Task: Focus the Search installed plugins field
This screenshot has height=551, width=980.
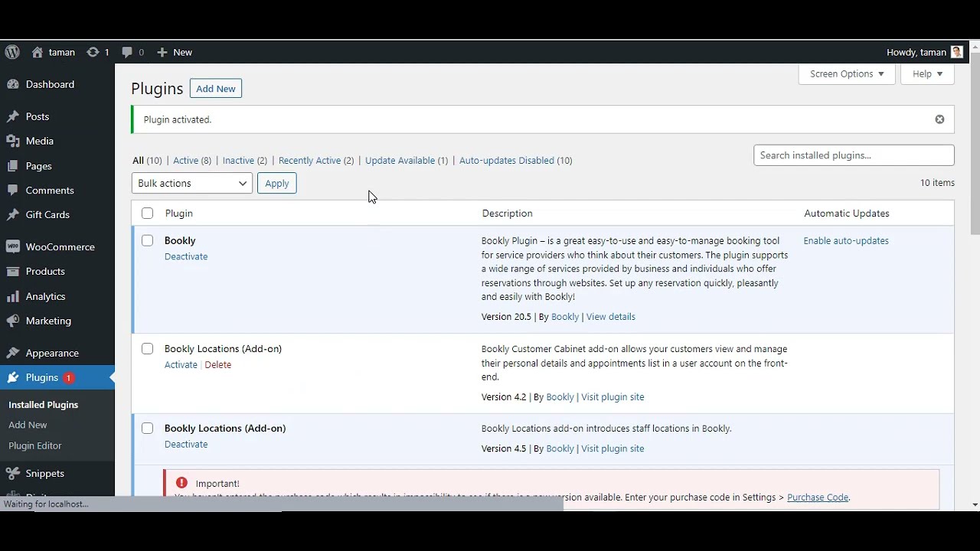Action: [x=854, y=155]
